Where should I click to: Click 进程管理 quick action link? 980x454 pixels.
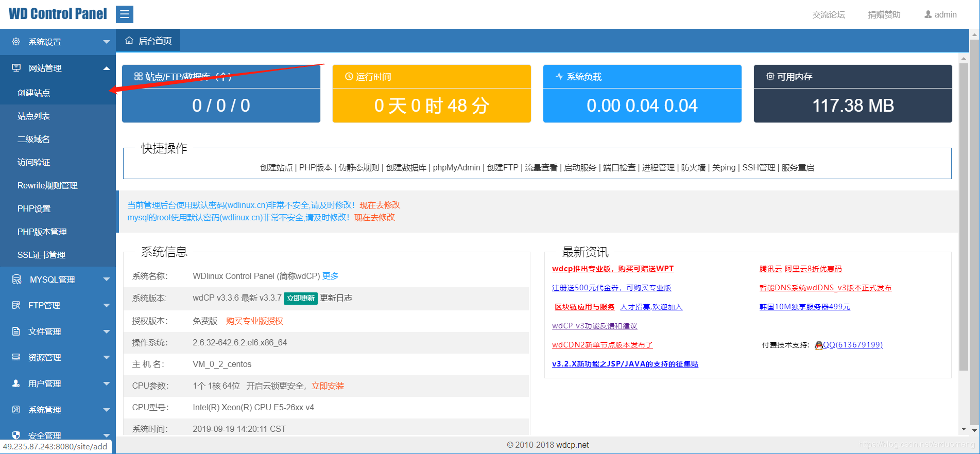point(658,167)
